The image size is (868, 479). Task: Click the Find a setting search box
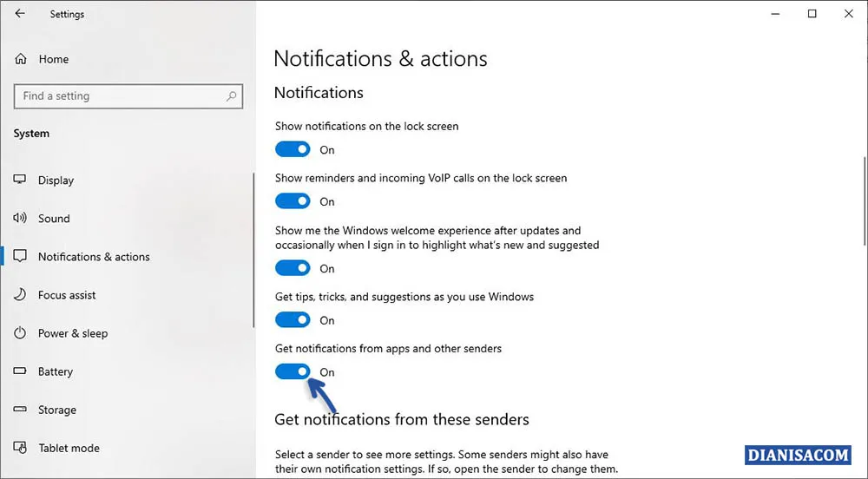128,96
